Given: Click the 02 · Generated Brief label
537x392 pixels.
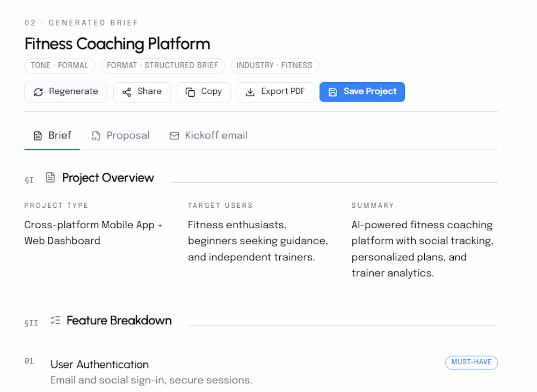Looking at the screenshot, I should (81, 23).
